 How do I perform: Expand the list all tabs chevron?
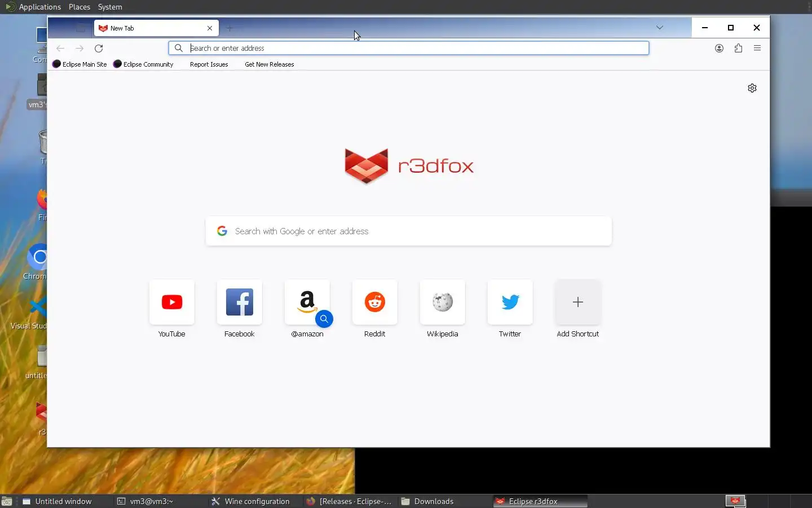(x=660, y=28)
